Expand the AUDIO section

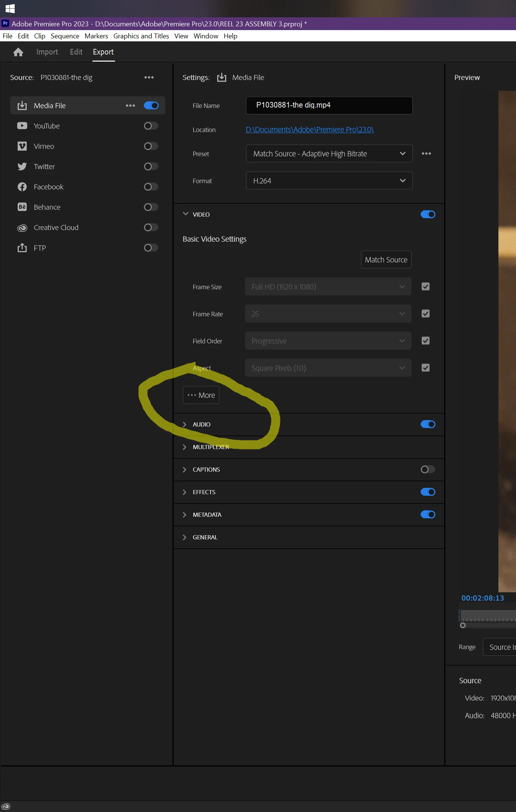(x=185, y=425)
